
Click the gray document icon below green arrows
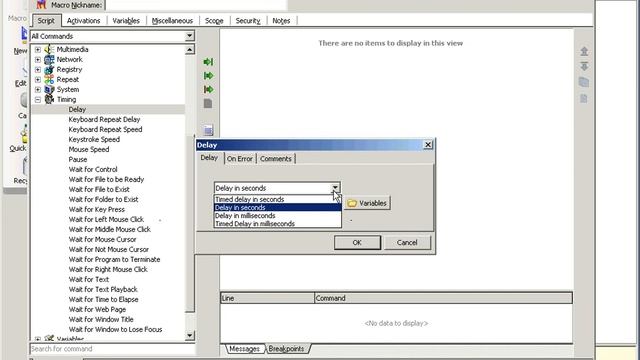pos(208,103)
